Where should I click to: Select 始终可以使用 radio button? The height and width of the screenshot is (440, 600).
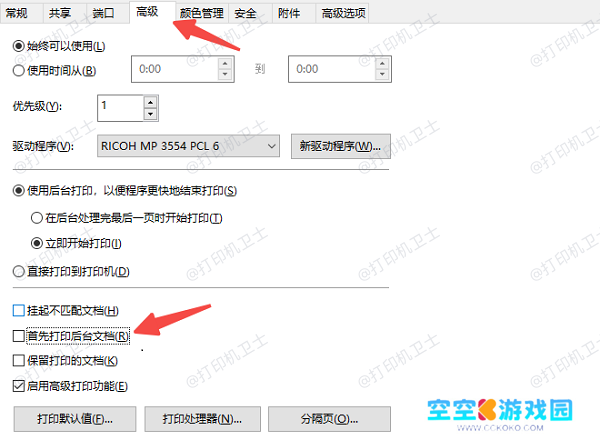click(18, 46)
